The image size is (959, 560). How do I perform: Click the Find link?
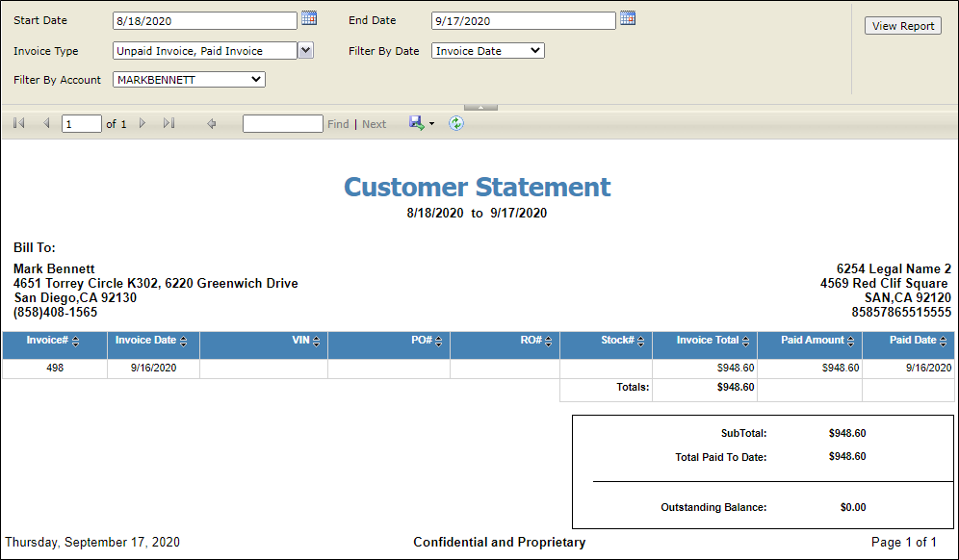coord(338,124)
